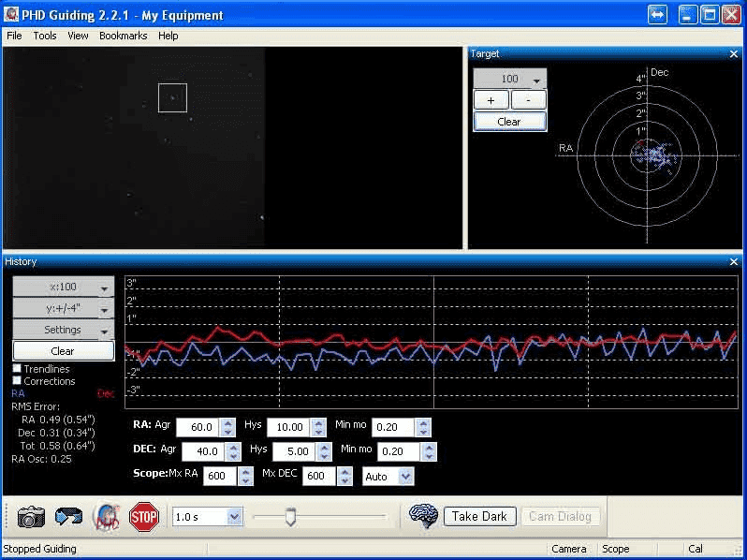
Task: Enable the Corrections checkbox
Action: [17, 381]
